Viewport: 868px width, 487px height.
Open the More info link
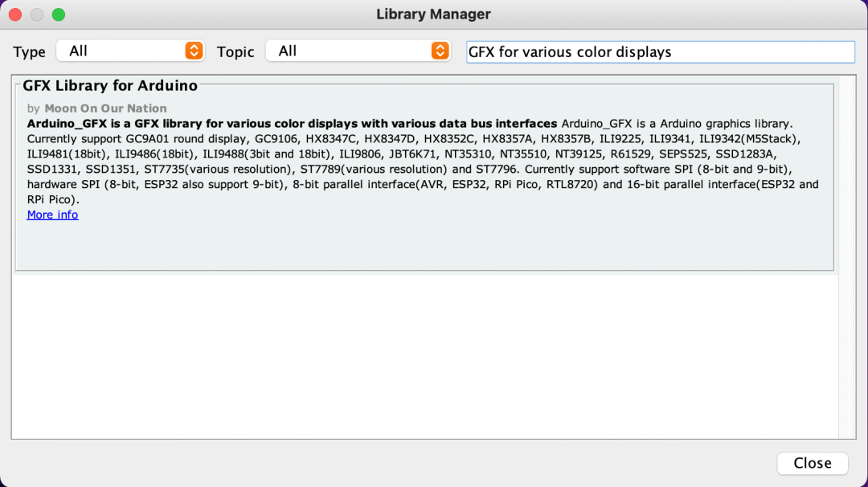pos(52,215)
